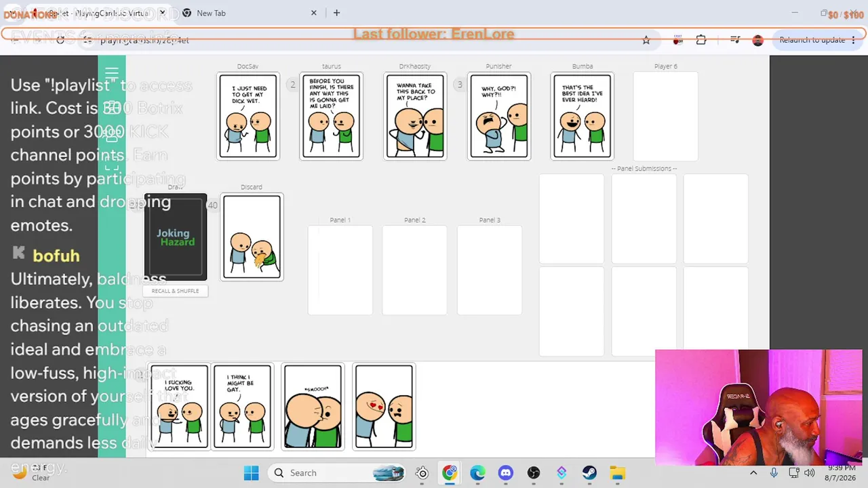Pick the hand card 'I think I might be gay.'
This screenshot has width=868, height=488.
[242, 407]
